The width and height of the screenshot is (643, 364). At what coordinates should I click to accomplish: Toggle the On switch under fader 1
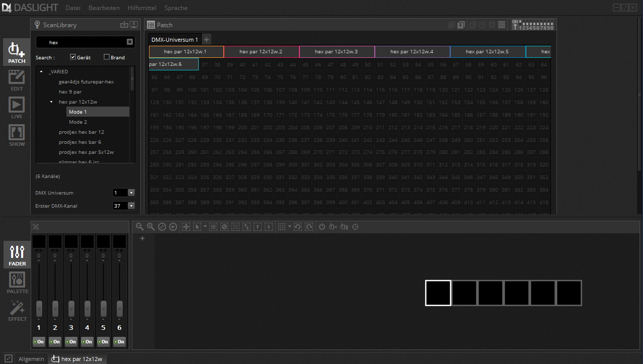(39, 341)
